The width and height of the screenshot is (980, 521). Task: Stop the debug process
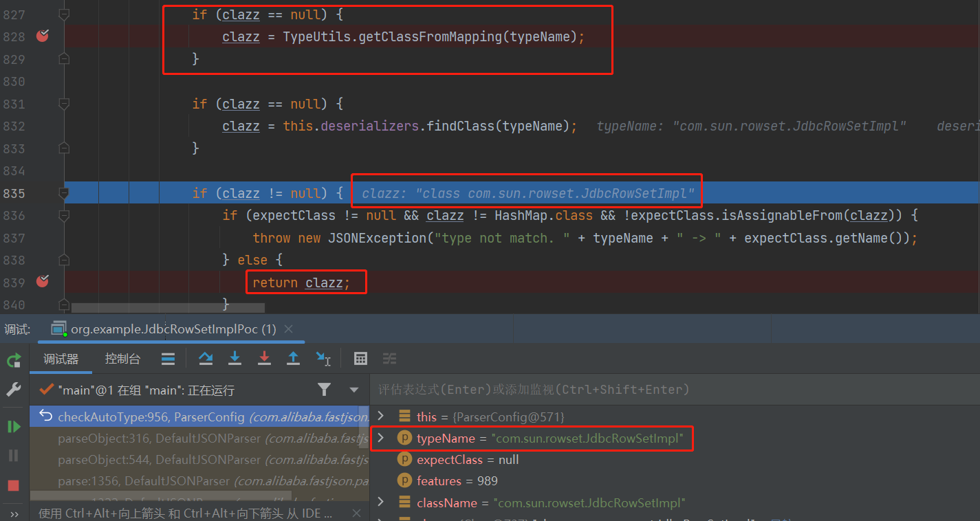point(13,485)
